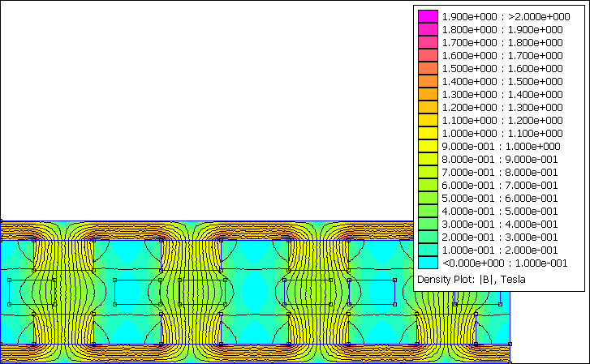590x364 pixels.
Task: Select the text 6.000e-001 : 7.000e-001
Action: tap(500, 186)
